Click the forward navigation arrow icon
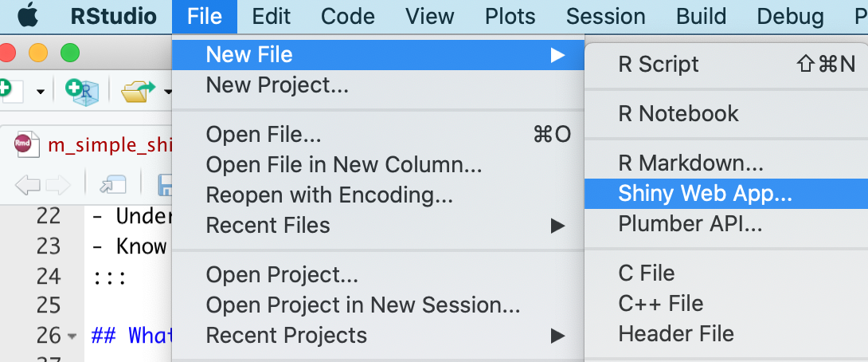The image size is (868, 362). [57, 186]
